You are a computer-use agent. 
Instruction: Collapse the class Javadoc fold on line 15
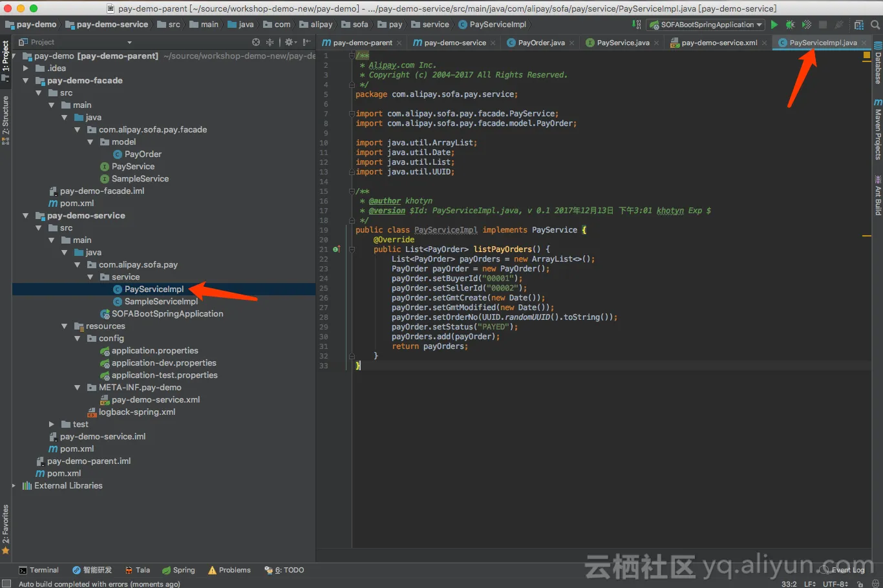pyautogui.click(x=352, y=191)
